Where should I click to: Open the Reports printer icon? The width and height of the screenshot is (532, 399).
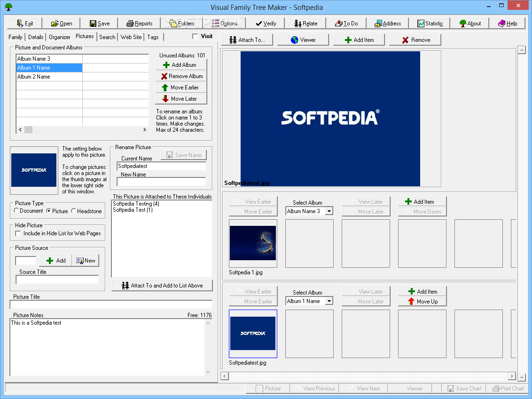[x=139, y=24]
